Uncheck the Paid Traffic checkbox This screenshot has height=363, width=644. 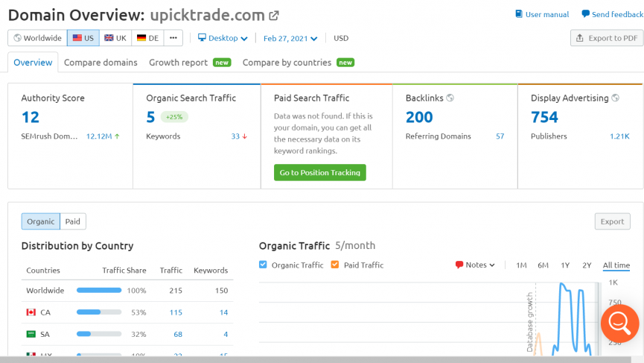pos(335,265)
